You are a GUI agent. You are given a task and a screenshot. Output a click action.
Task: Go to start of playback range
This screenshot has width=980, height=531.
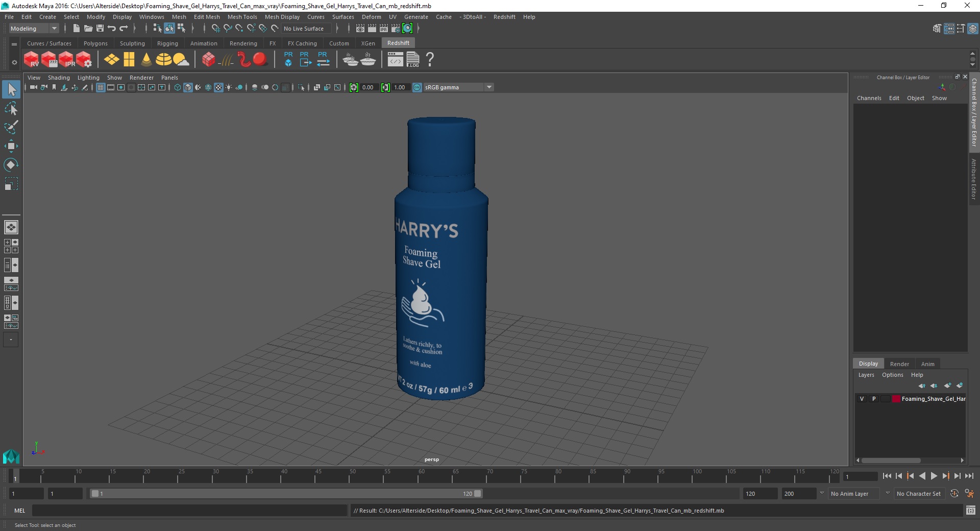coord(887,476)
